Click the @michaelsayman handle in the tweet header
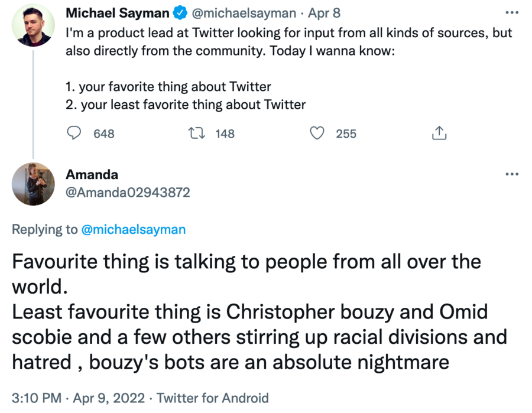The image size is (532, 413). click(x=242, y=13)
